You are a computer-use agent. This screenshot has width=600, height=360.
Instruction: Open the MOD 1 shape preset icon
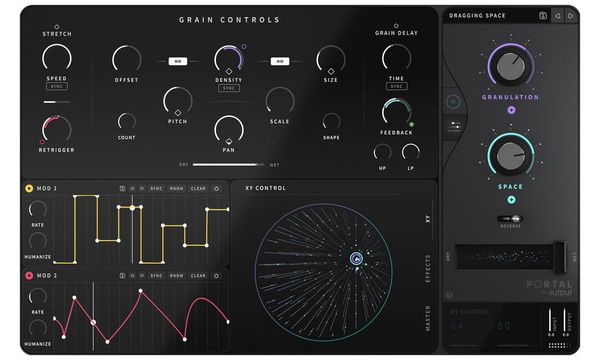(x=122, y=189)
